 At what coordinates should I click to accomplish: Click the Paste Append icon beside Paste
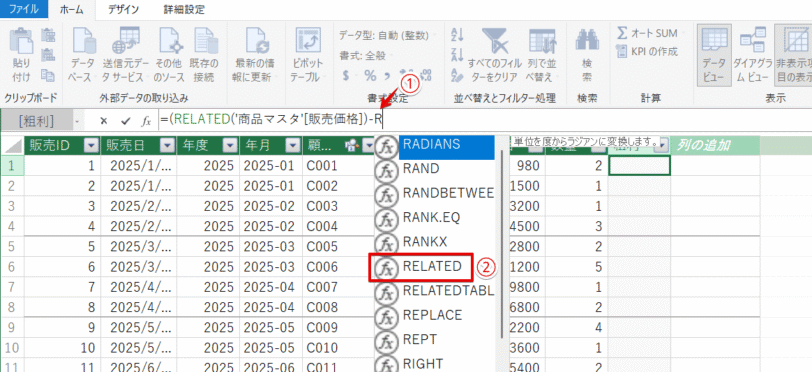pyautogui.click(x=48, y=36)
